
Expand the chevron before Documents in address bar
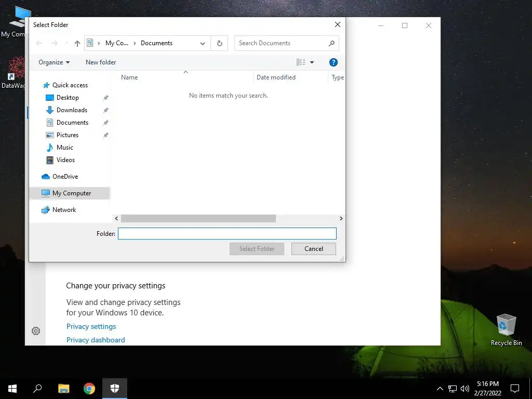[x=135, y=43]
